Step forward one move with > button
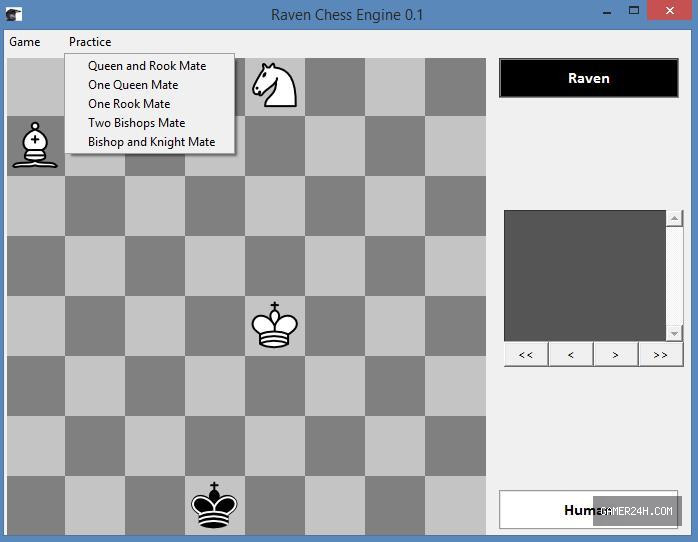 (x=616, y=355)
